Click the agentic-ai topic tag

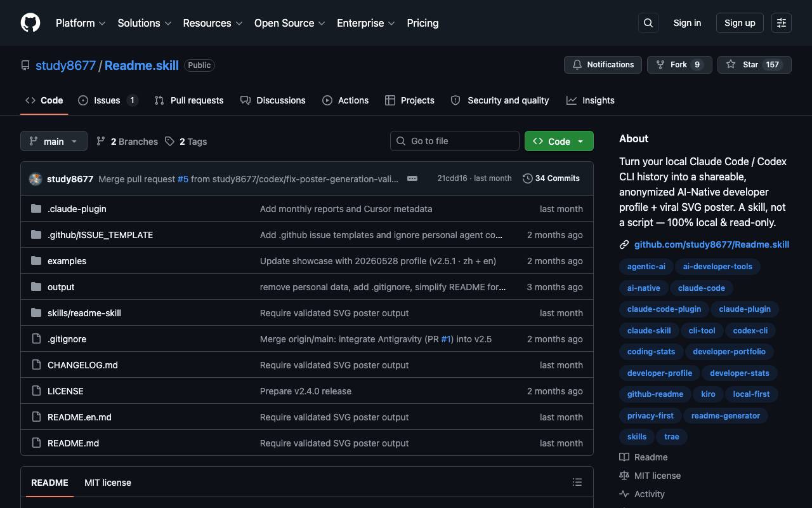(646, 267)
